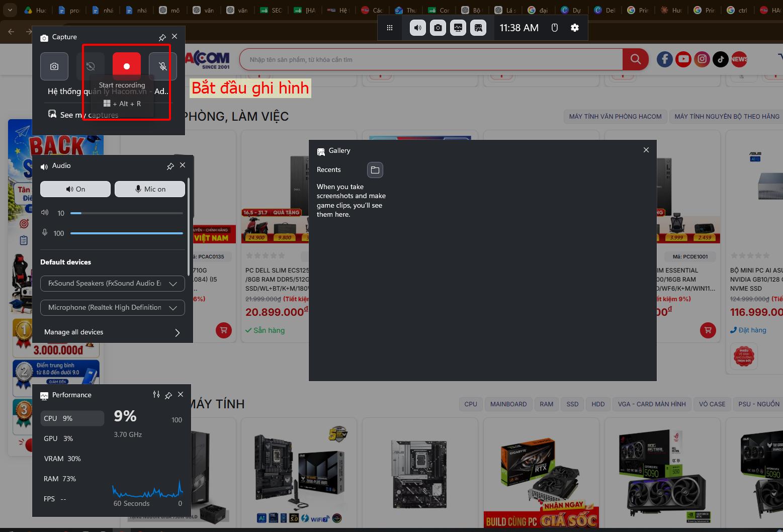
Task: Open the Microphone Realtek input dropdown
Action: [113, 308]
